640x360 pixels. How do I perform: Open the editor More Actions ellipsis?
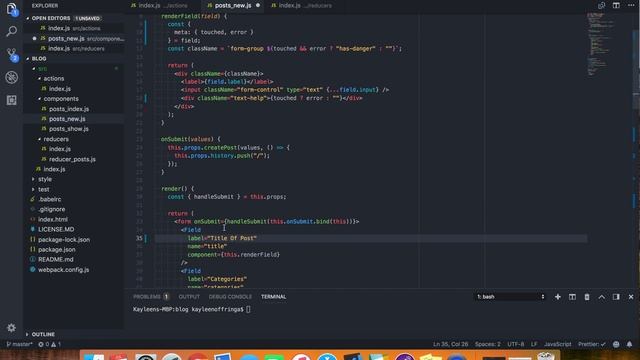click(631, 5)
